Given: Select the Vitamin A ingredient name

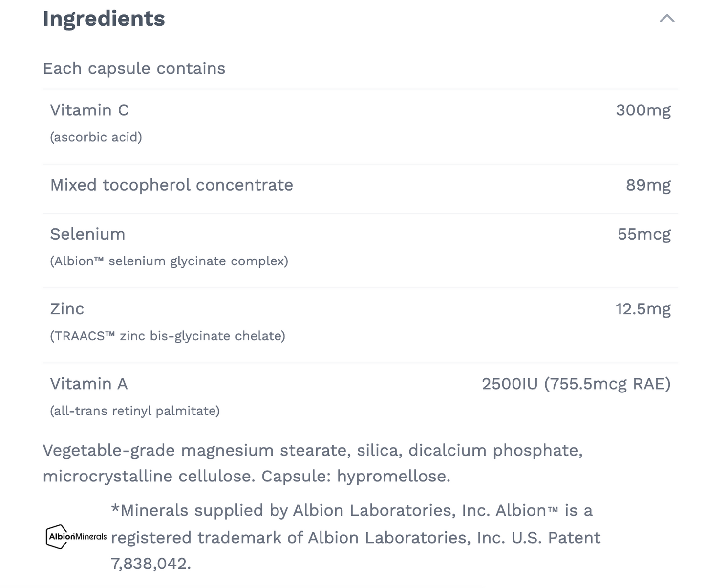Looking at the screenshot, I should (89, 384).
